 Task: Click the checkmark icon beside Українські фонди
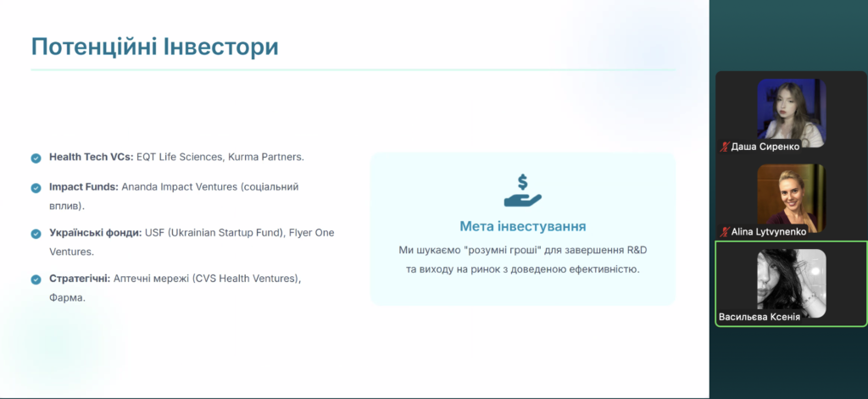(36, 233)
